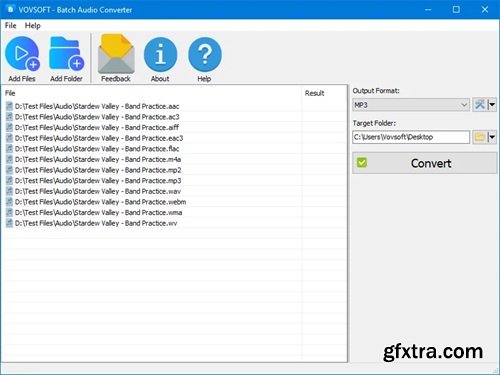This screenshot has height=375, width=500.
Task: Click the Target Folder path field
Action: [411, 137]
